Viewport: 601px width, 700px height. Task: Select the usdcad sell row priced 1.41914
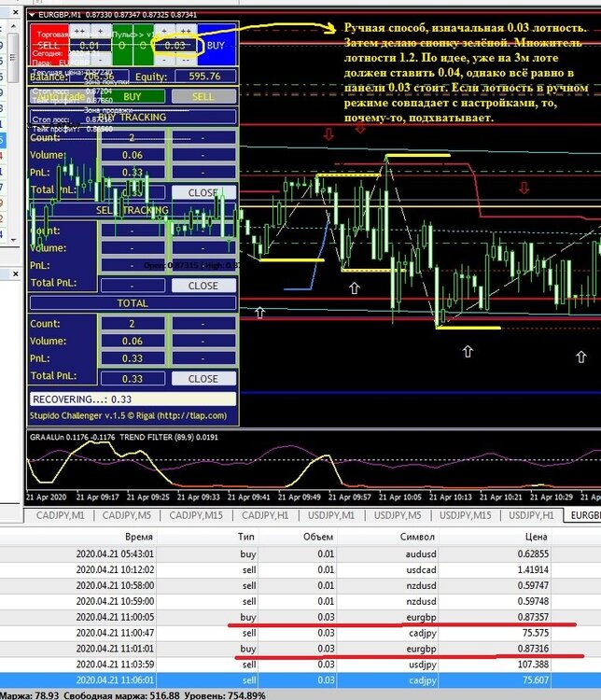click(300, 569)
